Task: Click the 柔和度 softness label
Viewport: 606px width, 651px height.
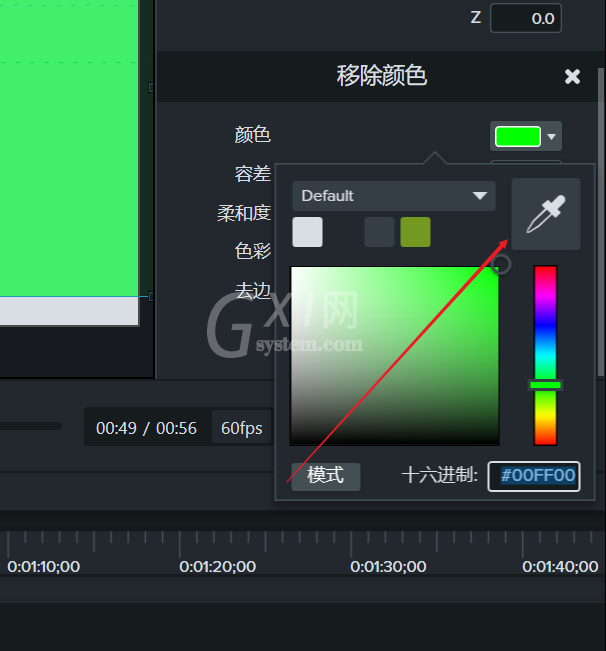Action: coord(244,213)
